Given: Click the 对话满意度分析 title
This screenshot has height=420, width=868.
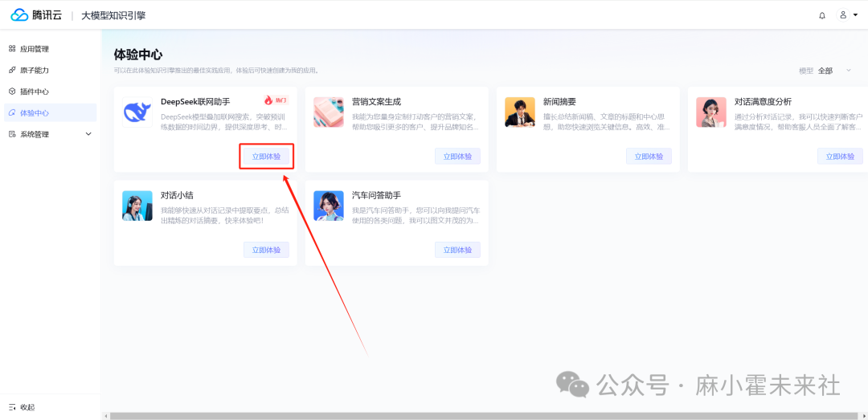Looking at the screenshot, I should (763, 102).
